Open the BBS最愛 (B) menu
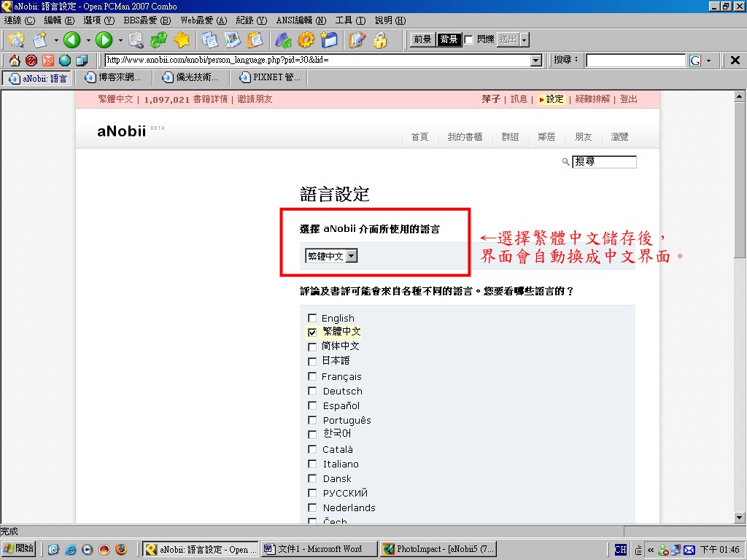Viewport: 747px width, 560px height. click(x=147, y=20)
